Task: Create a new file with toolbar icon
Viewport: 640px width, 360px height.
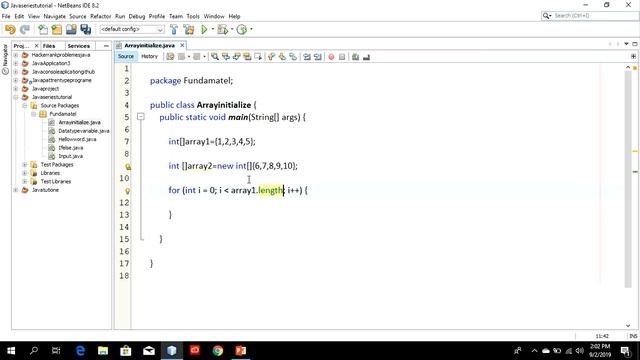Action: click(42, 29)
